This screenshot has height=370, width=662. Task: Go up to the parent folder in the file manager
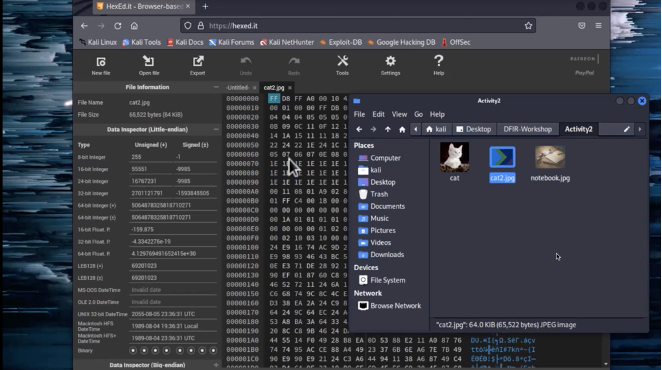[x=388, y=129]
